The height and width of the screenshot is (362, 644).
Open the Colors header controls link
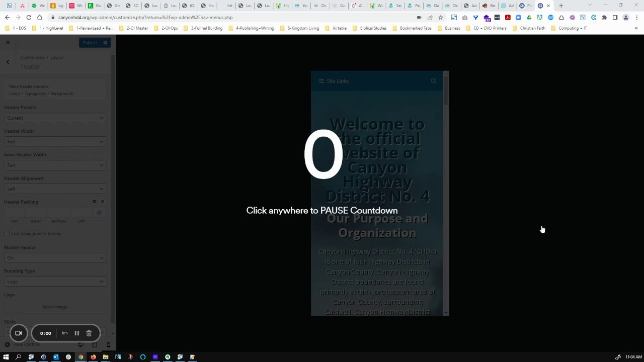[x=15, y=94]
